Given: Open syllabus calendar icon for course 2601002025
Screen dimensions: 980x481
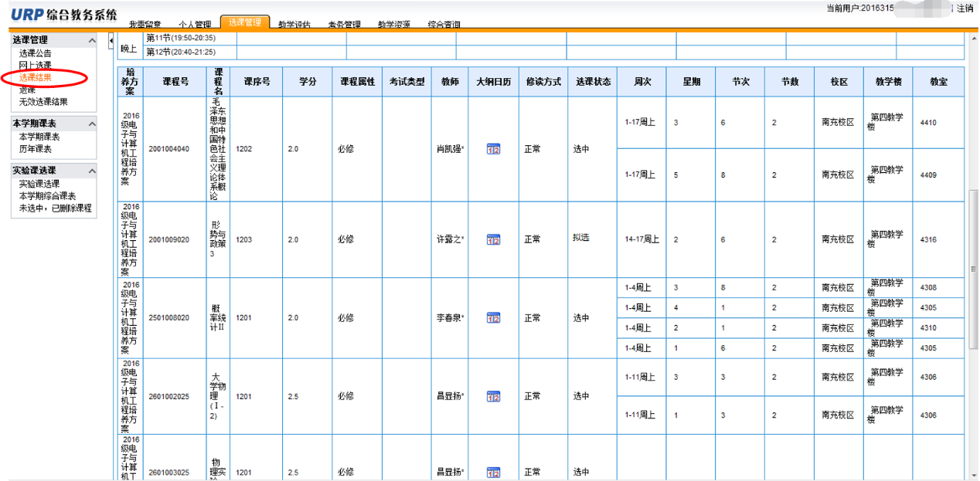Looking at the screenshot, I should tap(493, 397).
